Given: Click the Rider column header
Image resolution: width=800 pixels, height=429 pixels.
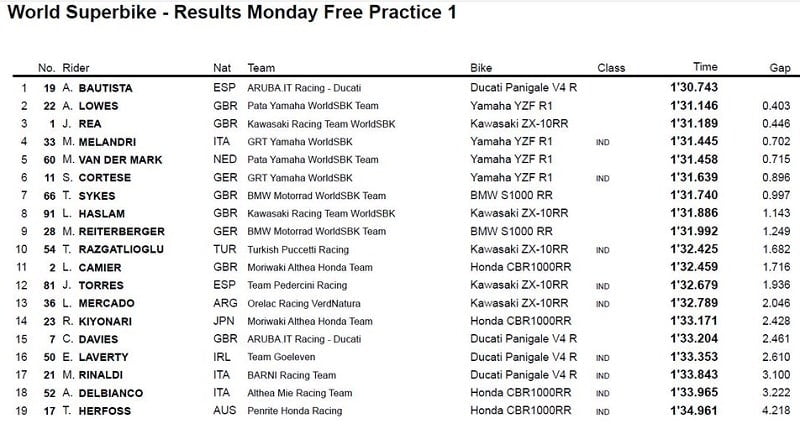Looking at the screenshot, I should (x=76, y=68).
